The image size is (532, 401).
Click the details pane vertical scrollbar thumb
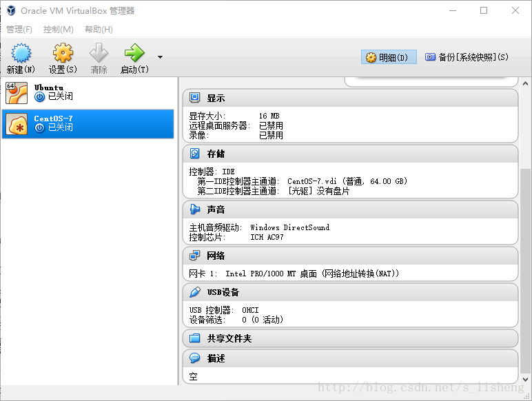point(525,270)
